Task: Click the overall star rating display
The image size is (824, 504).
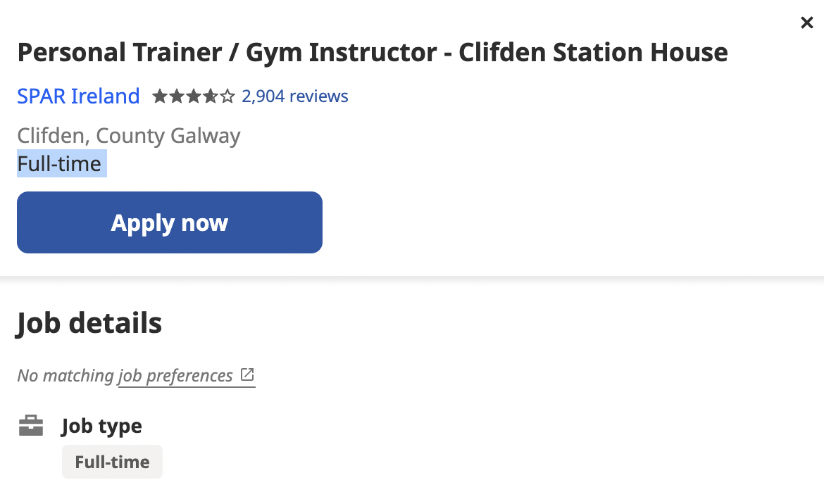Action: 193,96
